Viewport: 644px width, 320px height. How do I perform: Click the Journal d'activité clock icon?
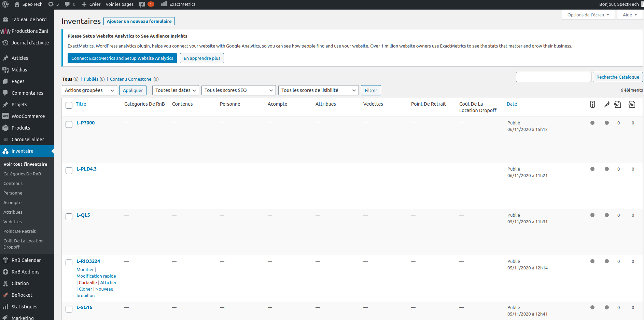(x=5, y=43)
